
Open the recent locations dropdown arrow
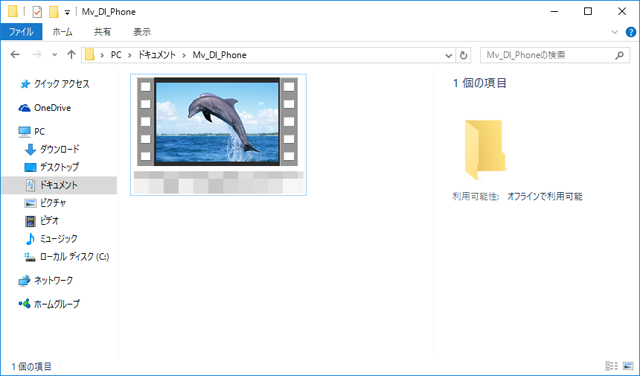tap(55, 55)
